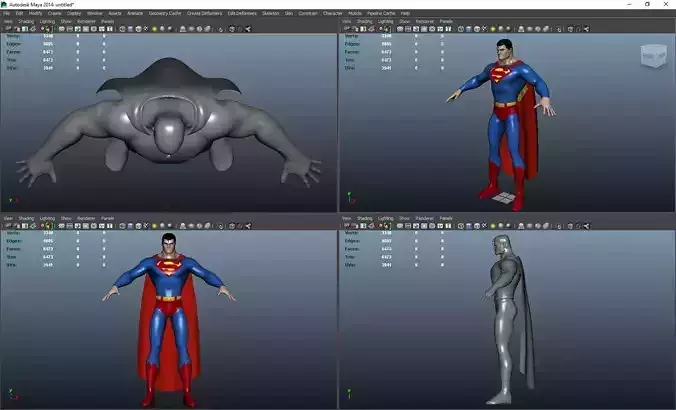This screenshot has width=676, height=410.
Task: Open the Display menu
Action: coord(74,13)
